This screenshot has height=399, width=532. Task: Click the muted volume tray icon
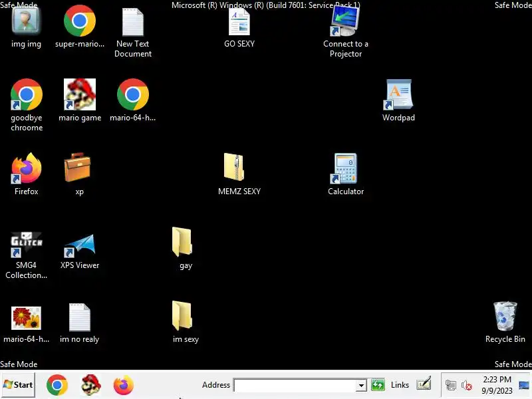click(467, 386)
